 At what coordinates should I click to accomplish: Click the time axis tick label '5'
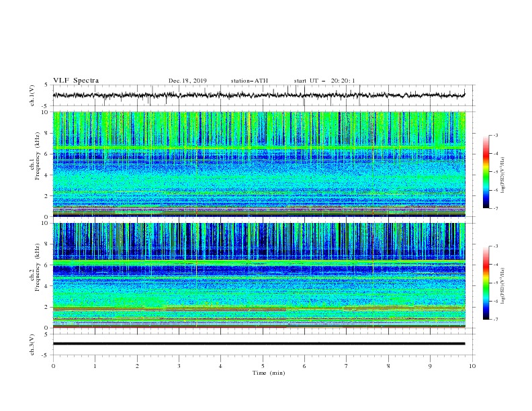coord(263,366)
